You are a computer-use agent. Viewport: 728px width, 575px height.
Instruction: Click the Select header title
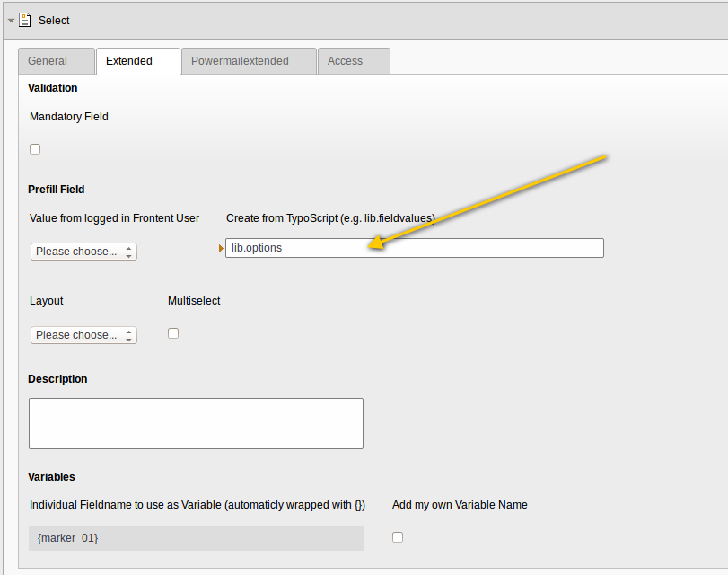click(x=54, y=20)
